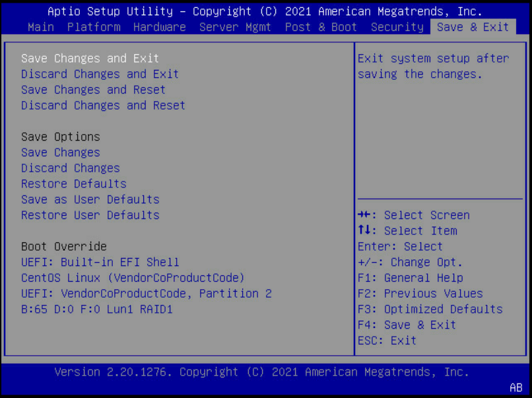The width and height of the screenshot is (532, 398).
Task: Click Save Changes under Save Options
Action: [x=61, y=152]
